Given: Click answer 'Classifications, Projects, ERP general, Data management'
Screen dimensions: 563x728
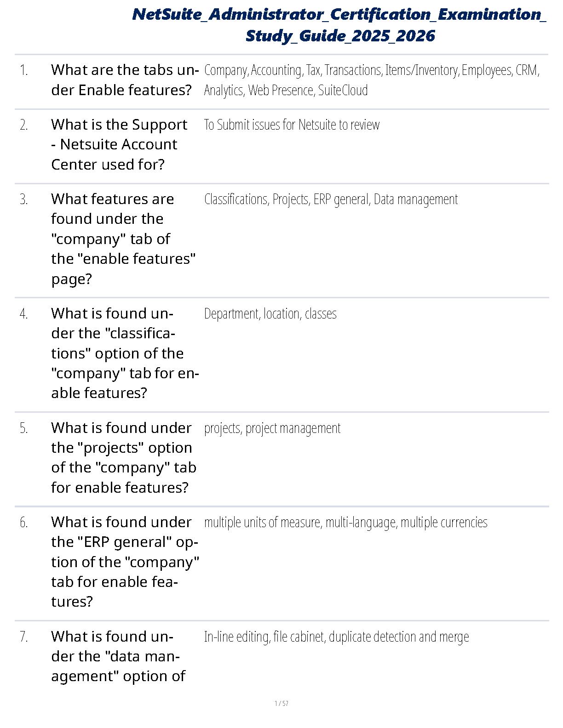Looking at the screenshot, I should [331, 199].
